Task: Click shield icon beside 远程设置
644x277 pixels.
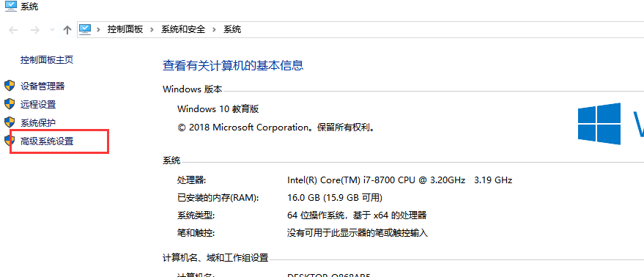Action: click(x=10, y=104)
